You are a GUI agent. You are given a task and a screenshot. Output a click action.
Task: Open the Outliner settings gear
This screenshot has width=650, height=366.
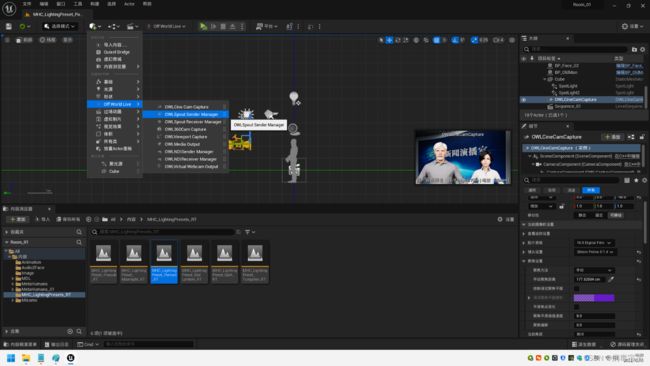coord(643,49)
